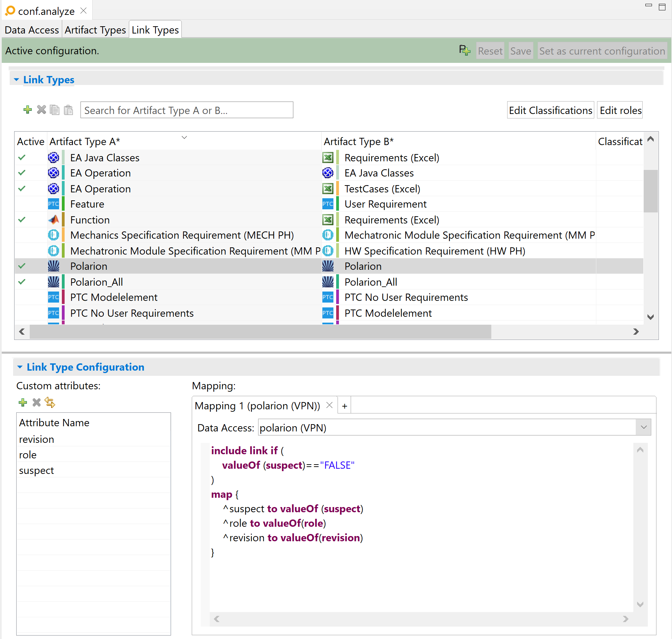Screen dimensions: 672x639
Task: Collapse the Link Types section
Action: click(16, 80)
